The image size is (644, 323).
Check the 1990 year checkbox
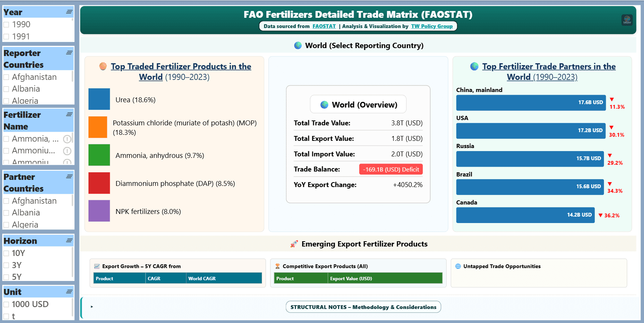pyautogui.click(x=6, y=25)
